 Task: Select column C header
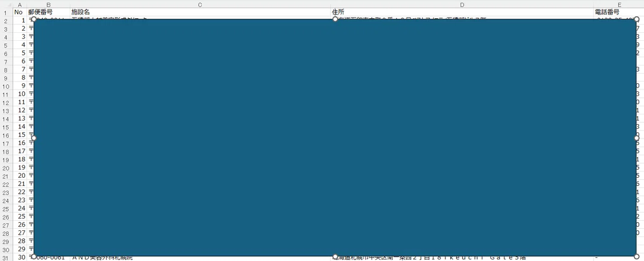coord(201,4)
